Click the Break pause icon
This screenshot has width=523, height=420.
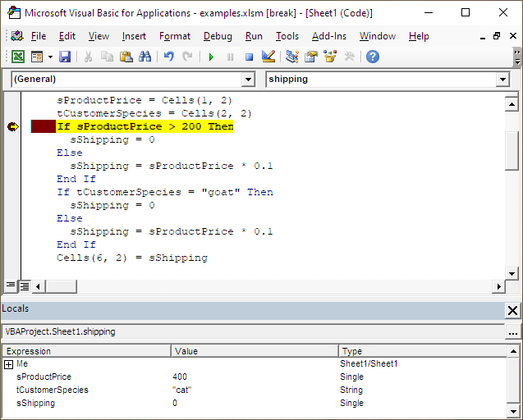tap(230, 57)
